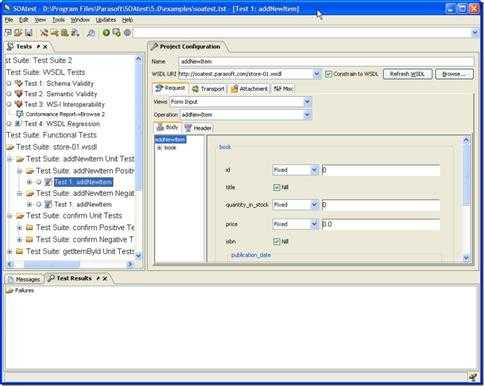Click the speech bubble icon right of green play
The image size is (484, 386).
[x=116, y=33]
